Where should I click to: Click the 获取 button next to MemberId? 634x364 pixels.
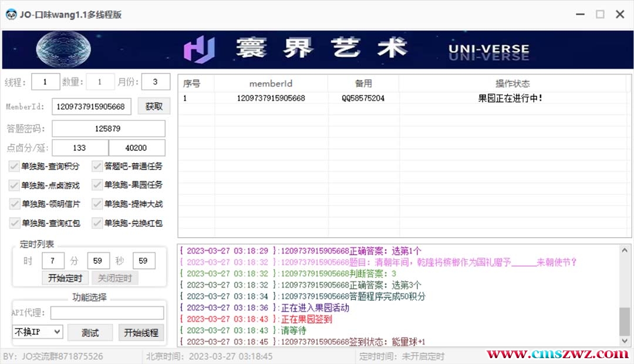(x=154, y=106)
